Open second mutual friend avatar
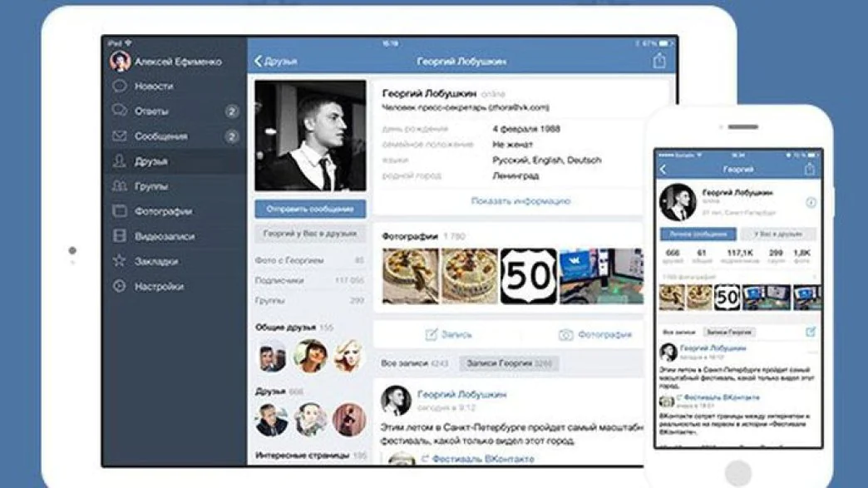868x488 pixels. (310, 357)
